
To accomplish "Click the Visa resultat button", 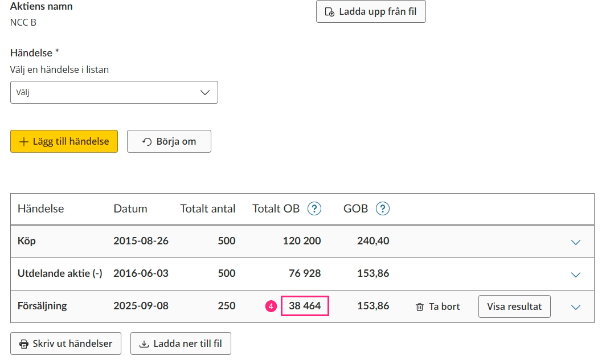I will [514, 306].
